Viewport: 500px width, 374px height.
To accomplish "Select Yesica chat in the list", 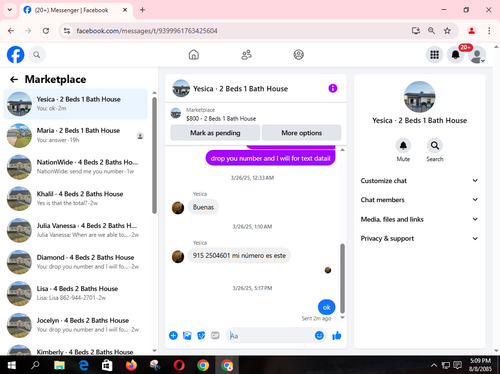I will pos(75,104).
